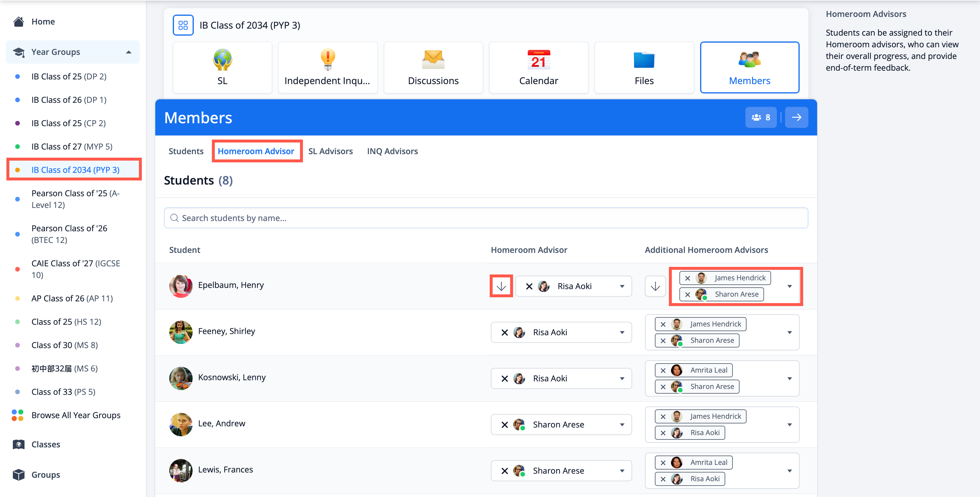Switch to the INQ Advisors tab

tap(392, 151)
